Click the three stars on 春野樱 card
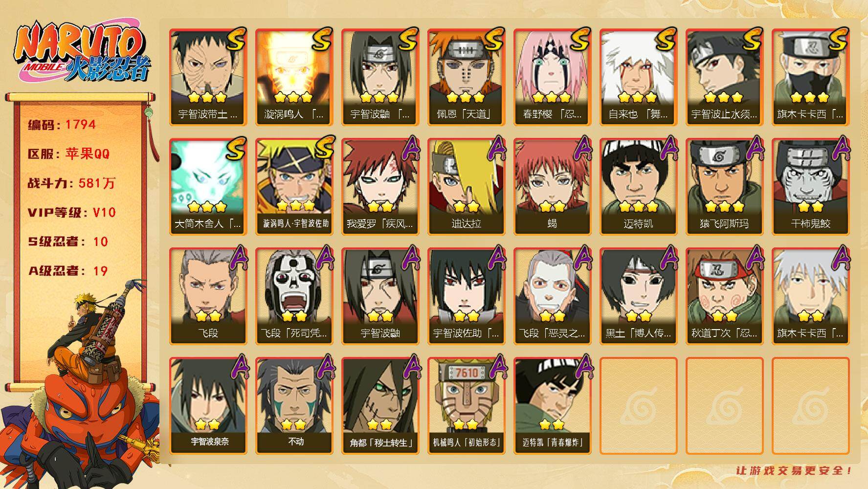 coord(552,97)
